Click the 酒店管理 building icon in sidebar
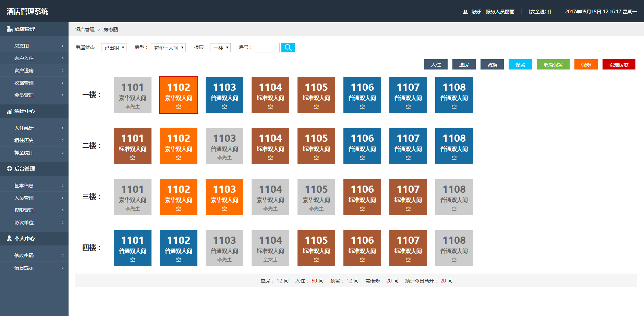644x316 pixels. (x=10, y=29)
